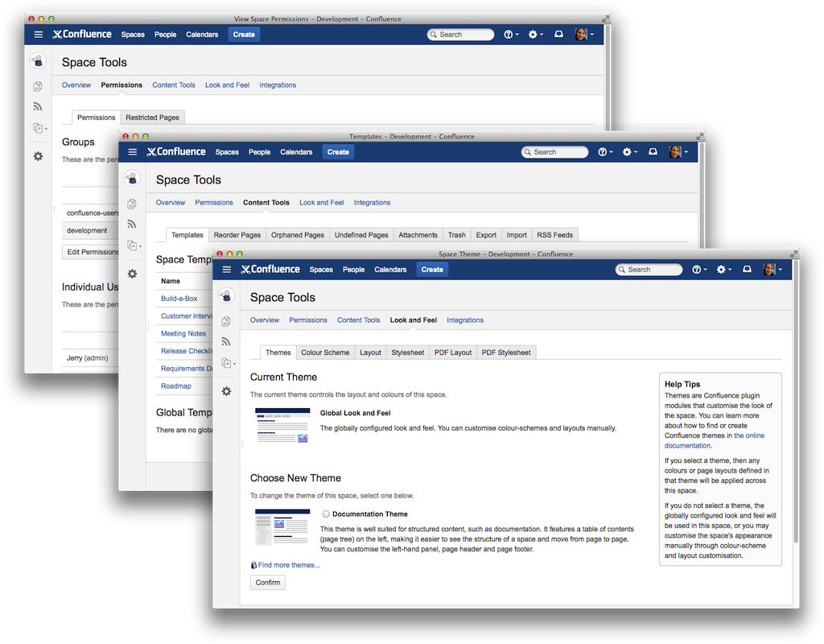The width and height of the screenshot is (824, 644).
Task: Open the Attachments tab
Action: coord(418,235)
